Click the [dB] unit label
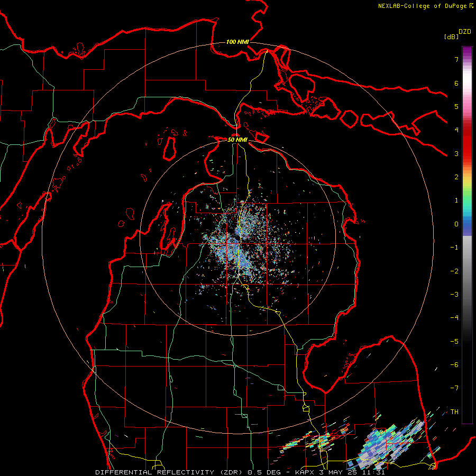This screenshot has width=476, height=476. click(x=451, y=36)
